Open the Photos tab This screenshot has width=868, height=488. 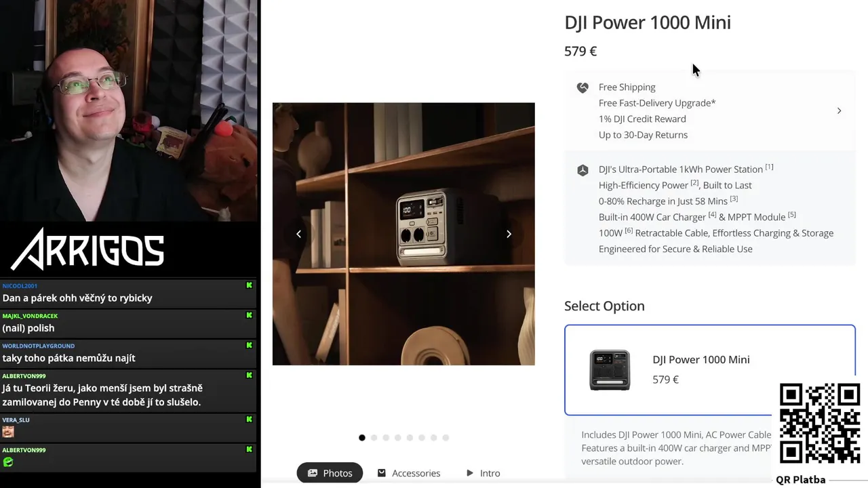point(330,473)
